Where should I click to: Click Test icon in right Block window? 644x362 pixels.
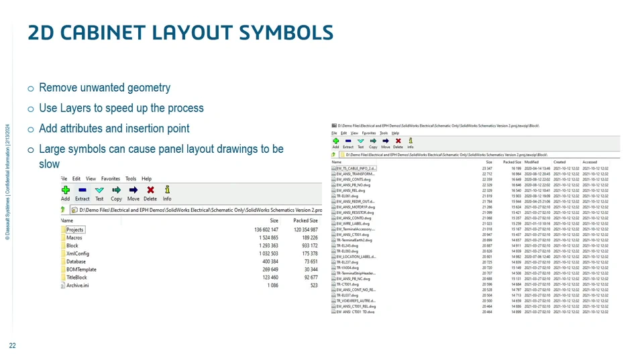point(361,141)
